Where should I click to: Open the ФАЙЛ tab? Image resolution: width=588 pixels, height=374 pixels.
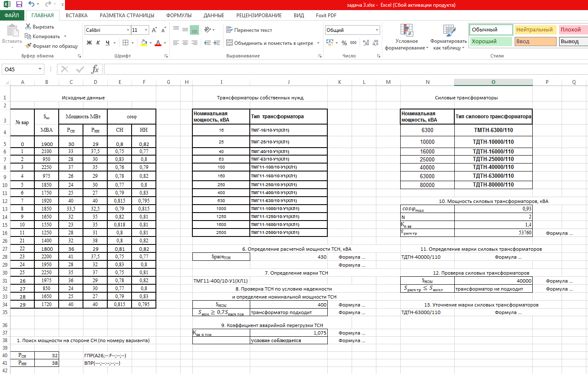tap(12, 15)
